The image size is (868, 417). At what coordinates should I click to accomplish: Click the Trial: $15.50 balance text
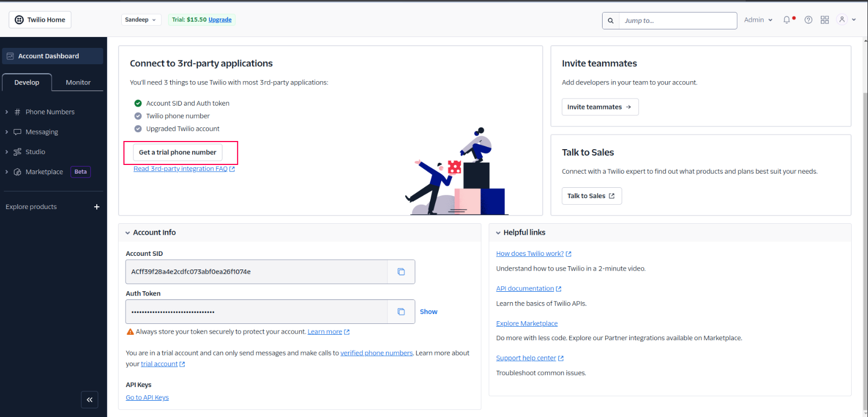[x=189, y=20]
